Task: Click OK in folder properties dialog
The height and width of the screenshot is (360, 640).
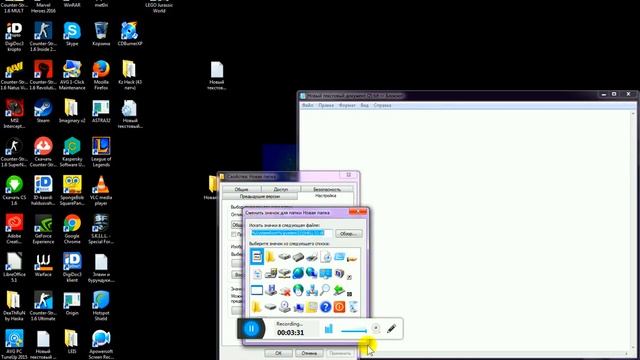Action: click(x=278, y=353)
